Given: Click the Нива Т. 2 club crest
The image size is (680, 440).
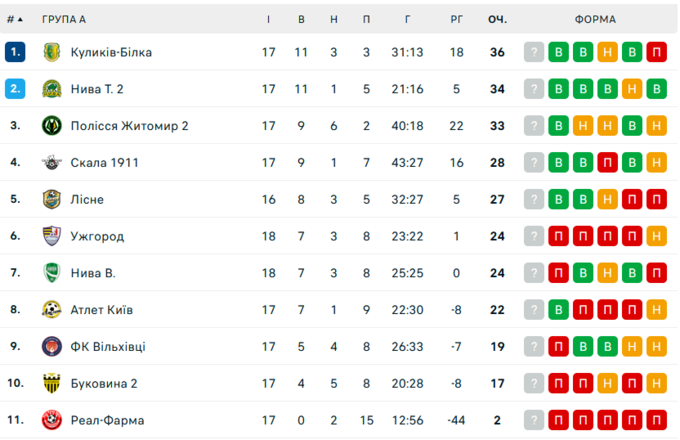Looking at the screenshot, I should click(x=52, y=89).
